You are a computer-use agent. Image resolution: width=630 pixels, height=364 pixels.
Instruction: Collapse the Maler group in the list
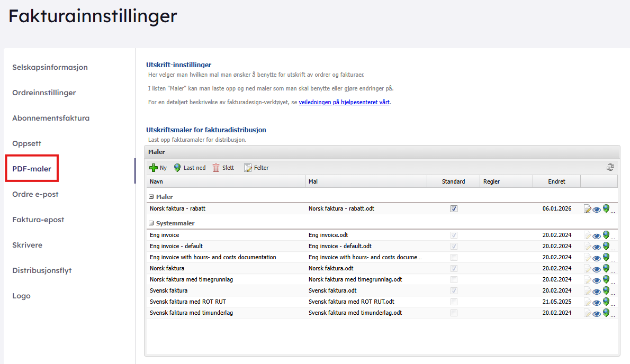[152, 197]
